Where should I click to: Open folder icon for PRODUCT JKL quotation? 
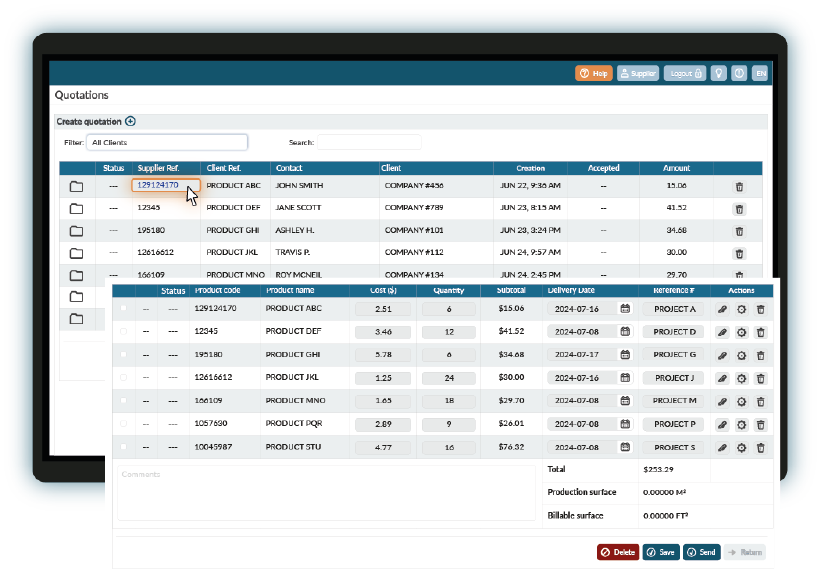[x=77, y=253]
